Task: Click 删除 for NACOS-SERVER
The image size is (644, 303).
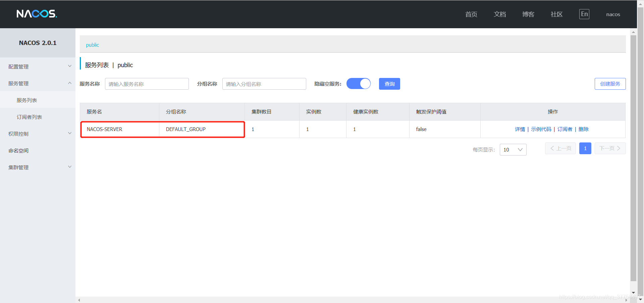Action: click(x=584, y=129)
